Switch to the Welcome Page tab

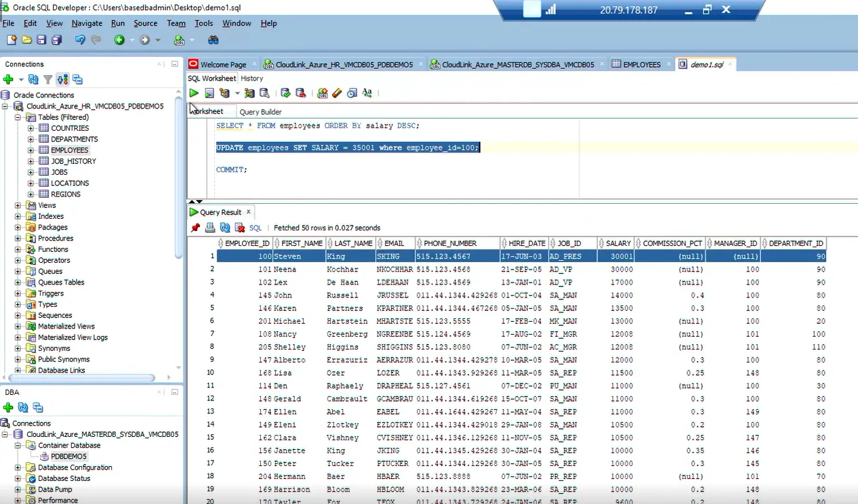(x=223, y=64)
